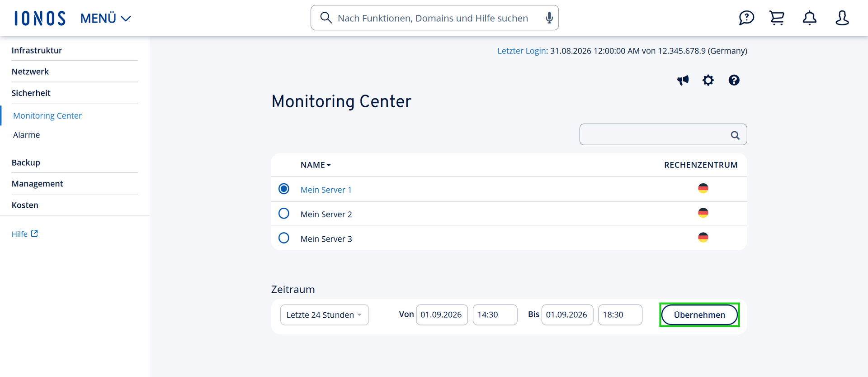Click the question mark help icon

[734, 80]
